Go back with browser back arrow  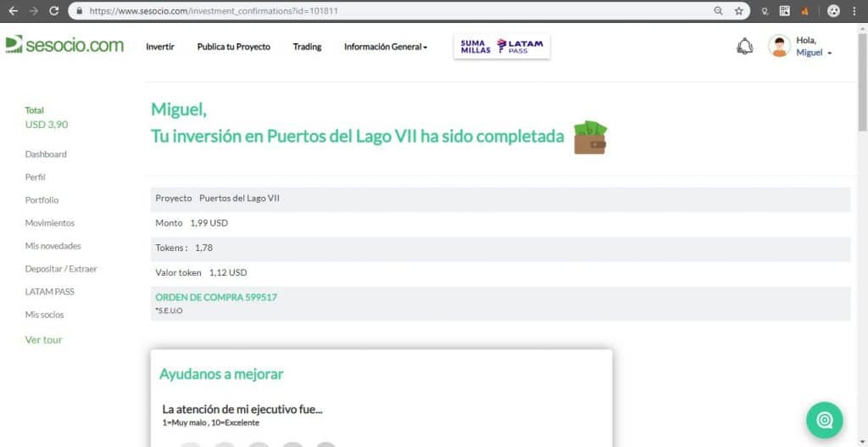coord(14,10)
